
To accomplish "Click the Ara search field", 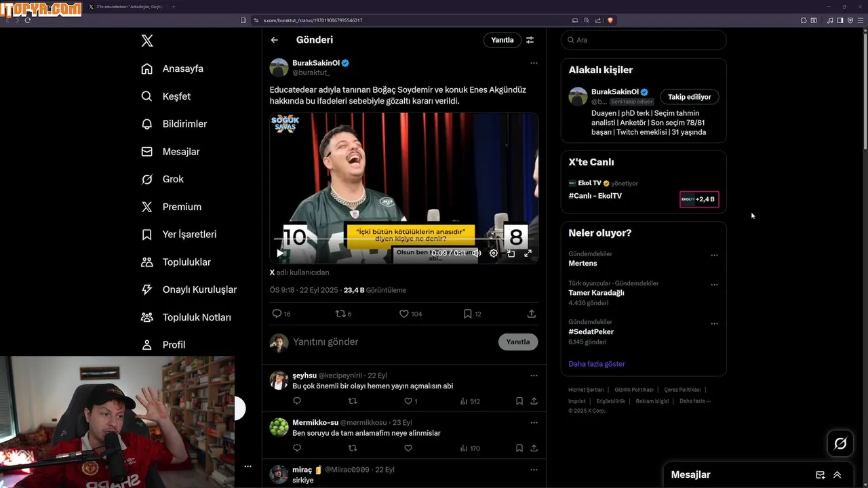I will click(x=644, y=40).
